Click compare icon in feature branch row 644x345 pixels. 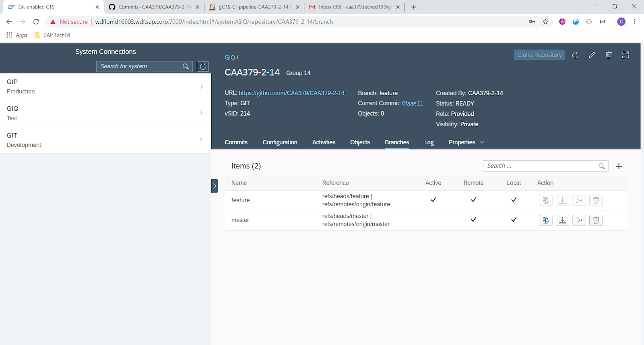coord(545,200)
